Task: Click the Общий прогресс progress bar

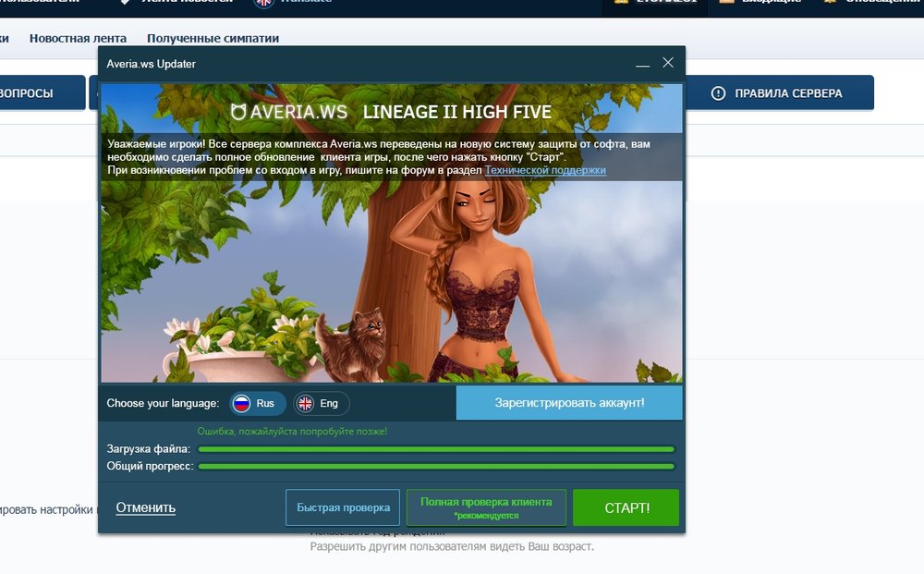Action: pyautogui.click(x=436, y=467)
